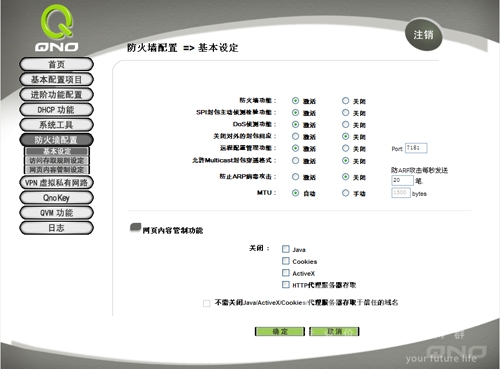The width and height of the screenshot is (500, 369).
Task: Expand the DHCP 功能 menu
Action: pyautogui.click(x=56, y=109)
